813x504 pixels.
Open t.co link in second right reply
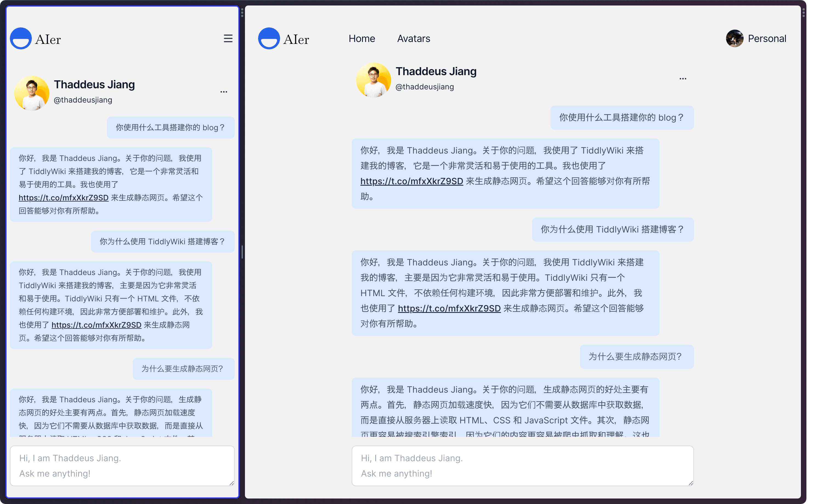pyautogui.click(x=449, y=308)
